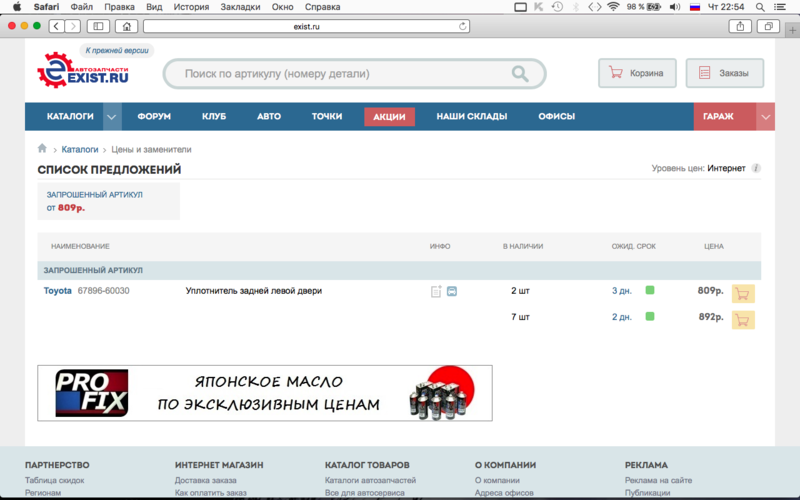Expand the ГАРАЖ dropdown arrow
Image resolution: width=800 pixels, height=500 pixels.
[765, 117]
